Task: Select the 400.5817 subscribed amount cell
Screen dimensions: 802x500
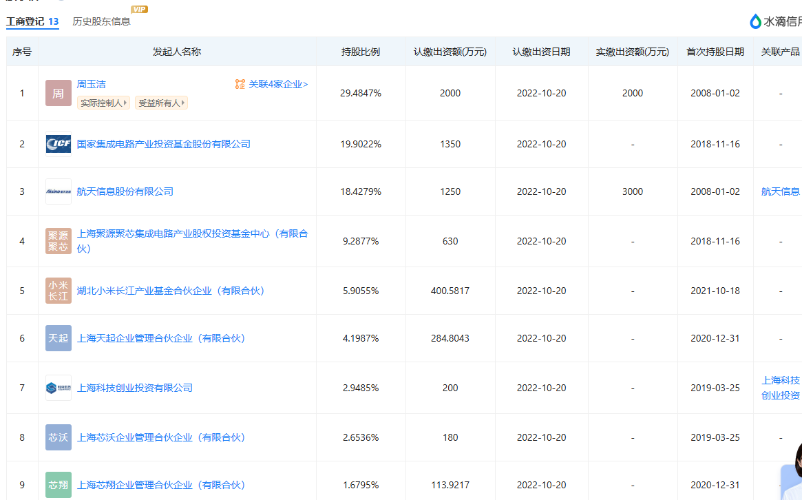Action: [450, 290]
